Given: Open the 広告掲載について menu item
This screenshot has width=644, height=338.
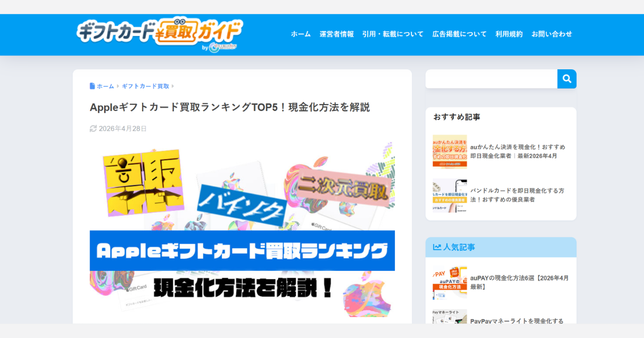Looking at the screenshot, I should pos(459,34).
